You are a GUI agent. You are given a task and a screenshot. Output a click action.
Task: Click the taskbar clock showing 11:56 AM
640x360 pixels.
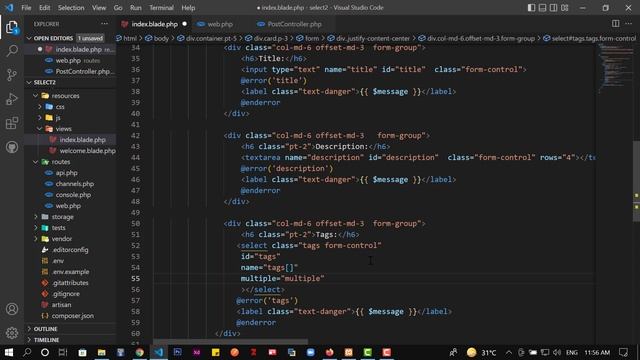pos(597,352)
